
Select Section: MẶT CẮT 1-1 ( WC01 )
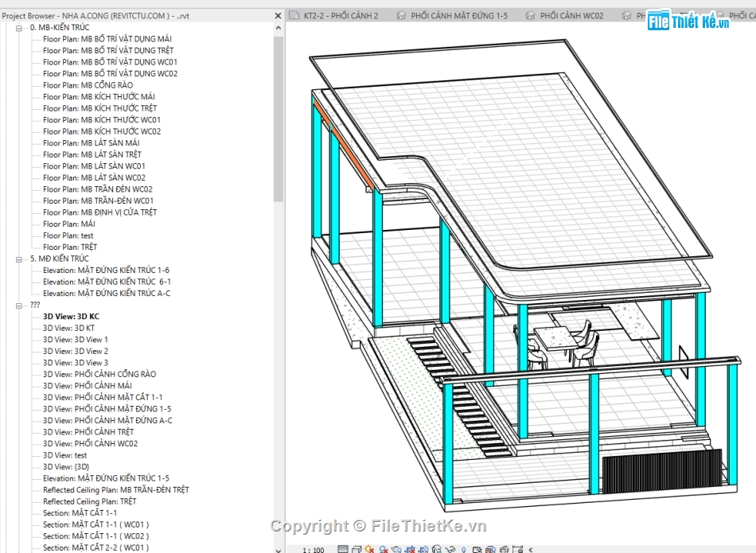(96, 524)
